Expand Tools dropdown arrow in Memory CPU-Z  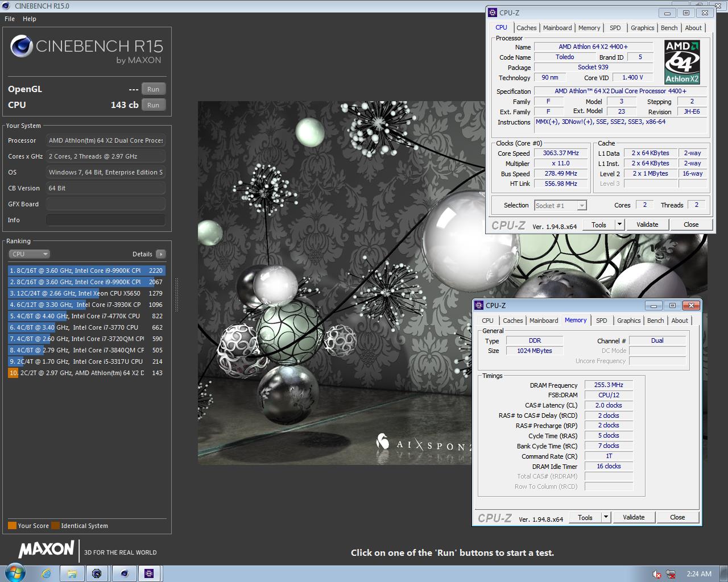[606, 517]
